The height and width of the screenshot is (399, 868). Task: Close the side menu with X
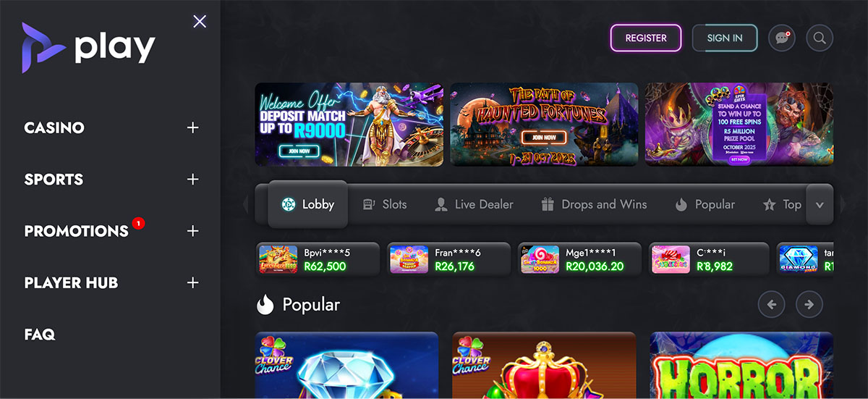(200, 22)
